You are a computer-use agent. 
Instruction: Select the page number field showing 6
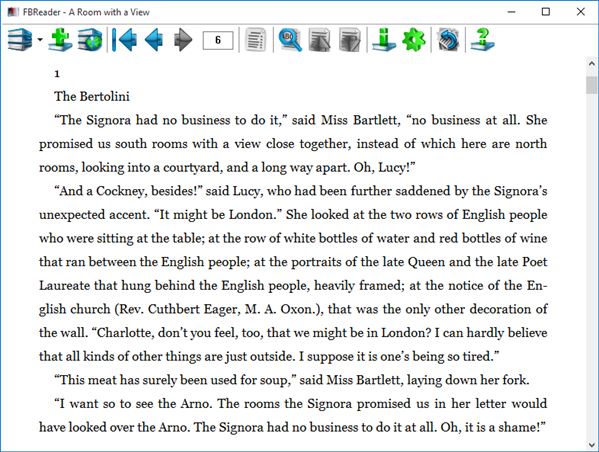(218, 40)
